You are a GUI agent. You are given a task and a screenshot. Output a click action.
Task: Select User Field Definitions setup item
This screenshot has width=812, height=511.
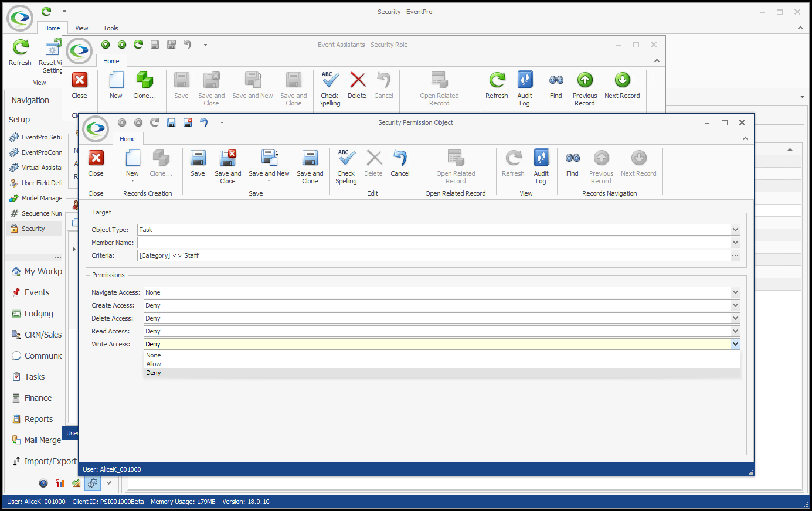[35, 183]
